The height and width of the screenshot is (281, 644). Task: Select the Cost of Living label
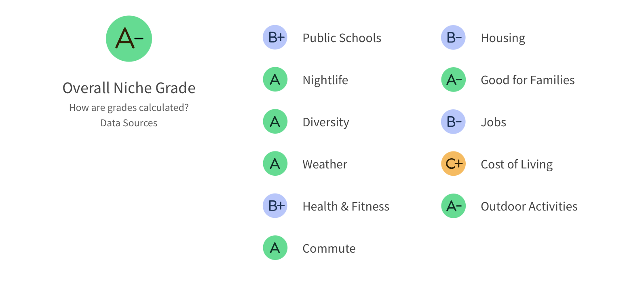(x=516, y=164)
